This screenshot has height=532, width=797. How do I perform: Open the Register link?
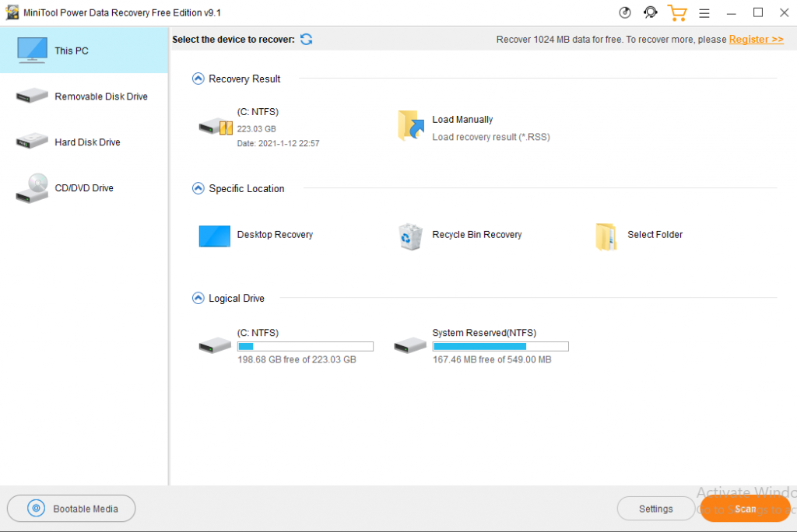(x=756, y=39)
